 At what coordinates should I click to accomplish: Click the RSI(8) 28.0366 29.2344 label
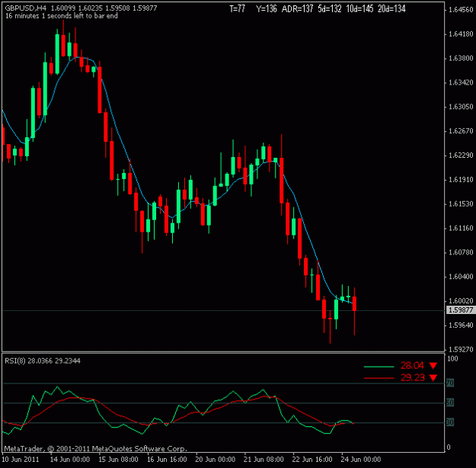[43, 361]
